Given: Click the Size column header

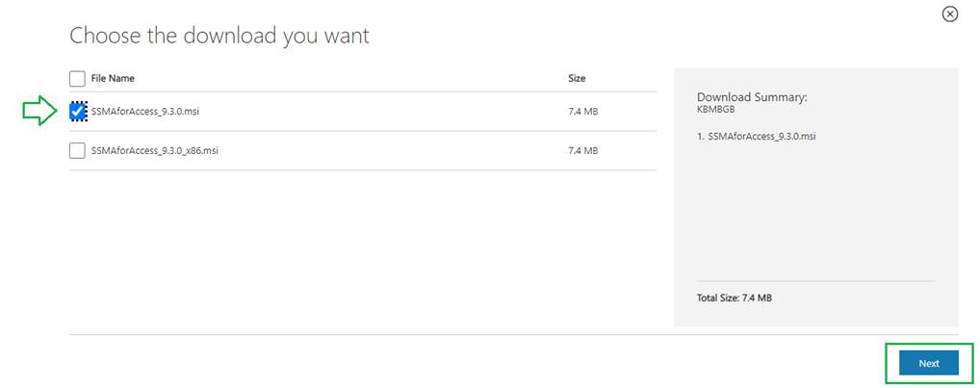Looking at the screenshot, I should (577, 78).
